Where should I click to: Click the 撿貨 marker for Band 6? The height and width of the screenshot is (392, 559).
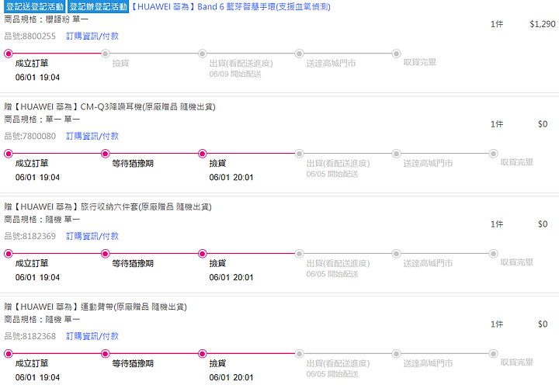105,54
